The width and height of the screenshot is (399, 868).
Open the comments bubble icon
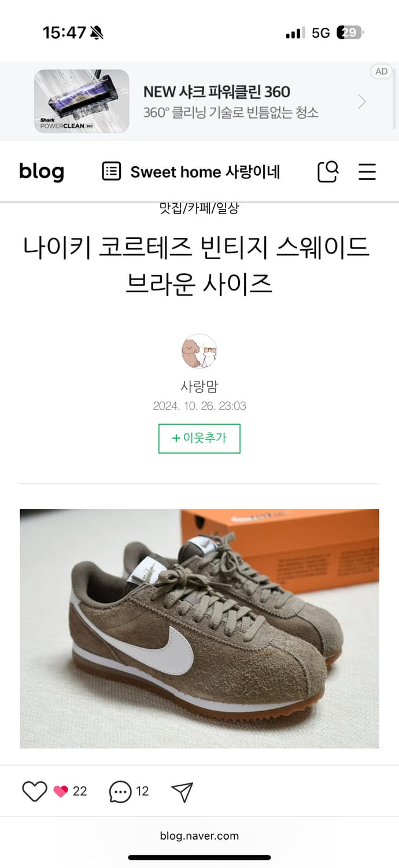[x=120, y=792]
